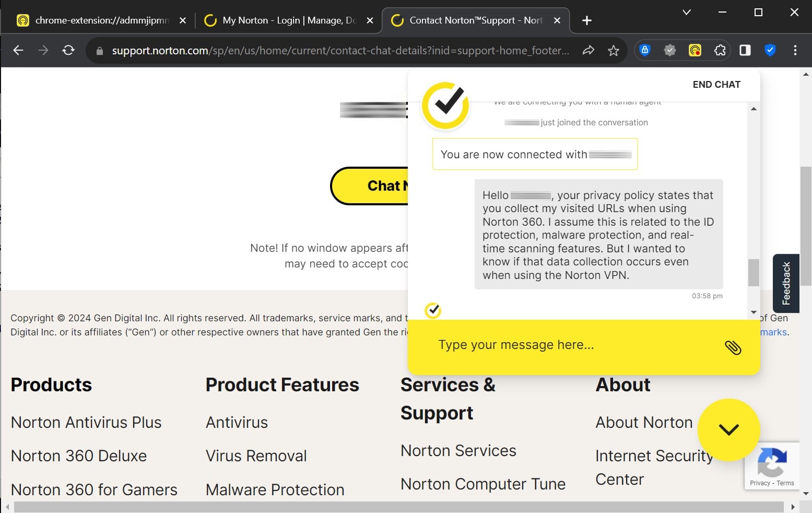Select the Contact Norton Support tab
Image resolution: width=812 pixels, height=513 pixels.
pyautogui.click(x=476, y=20)
